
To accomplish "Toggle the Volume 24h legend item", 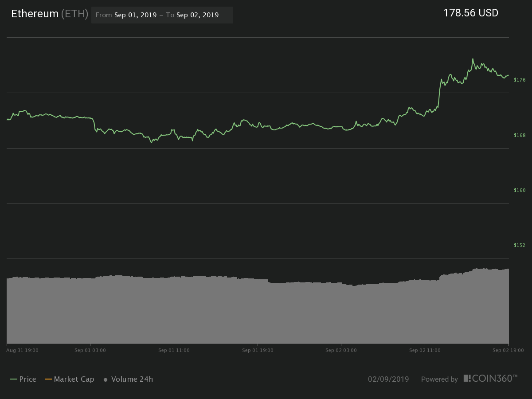I will click(128, 379).
